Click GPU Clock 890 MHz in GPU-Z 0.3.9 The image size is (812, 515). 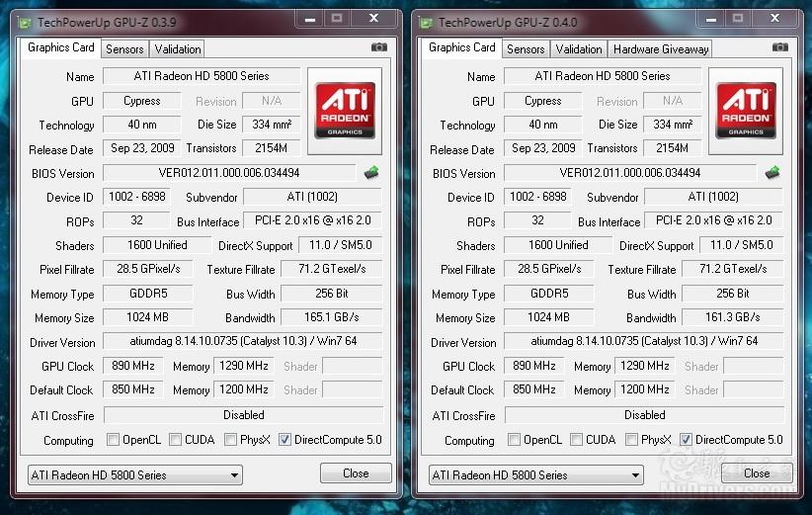tap(133, 366)
